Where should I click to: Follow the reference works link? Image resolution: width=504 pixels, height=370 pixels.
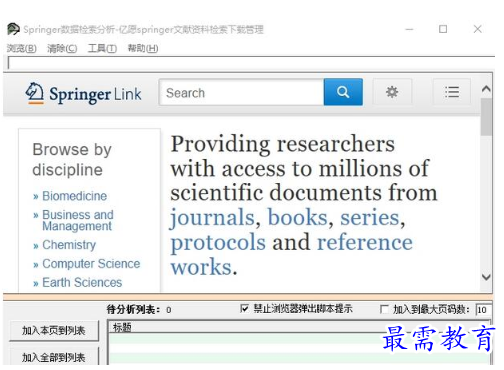pyautogui.click(x=365, y=242)
